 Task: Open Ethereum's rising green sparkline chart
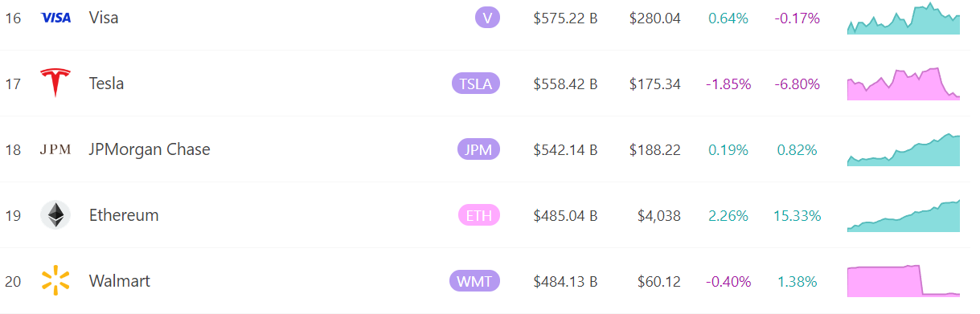coord(904,215)
